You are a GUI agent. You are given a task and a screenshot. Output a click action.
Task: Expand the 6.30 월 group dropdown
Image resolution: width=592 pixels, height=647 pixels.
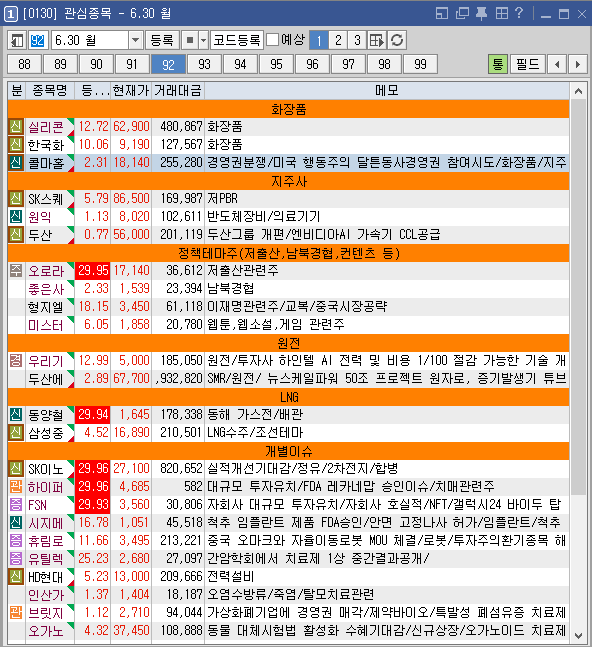(x=135, y=40)
